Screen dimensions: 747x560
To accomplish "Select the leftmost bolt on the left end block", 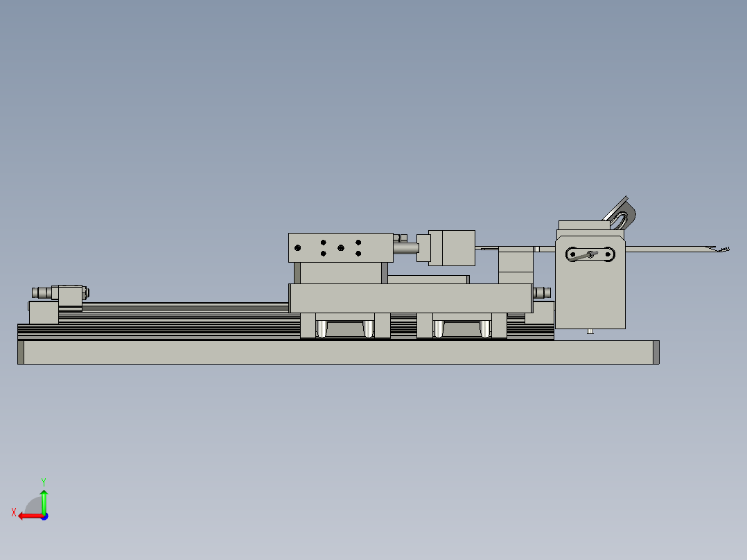I will coord(41,292).
